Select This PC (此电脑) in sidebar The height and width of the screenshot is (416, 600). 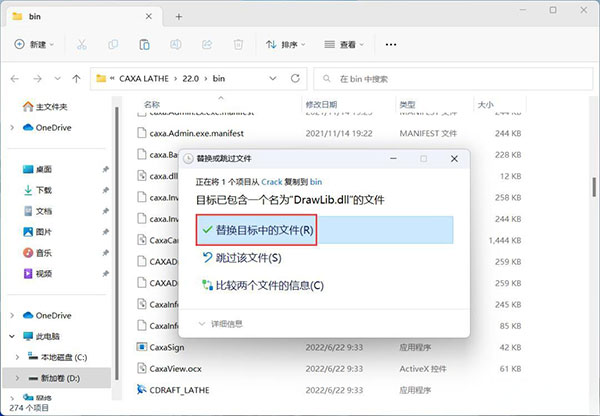pyautogui.click(x=41, y=336)
